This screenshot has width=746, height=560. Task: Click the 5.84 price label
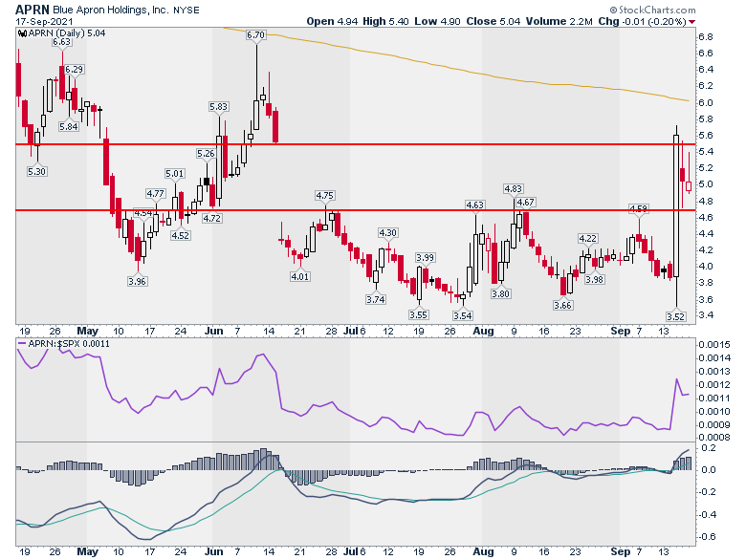click(69, 127)
